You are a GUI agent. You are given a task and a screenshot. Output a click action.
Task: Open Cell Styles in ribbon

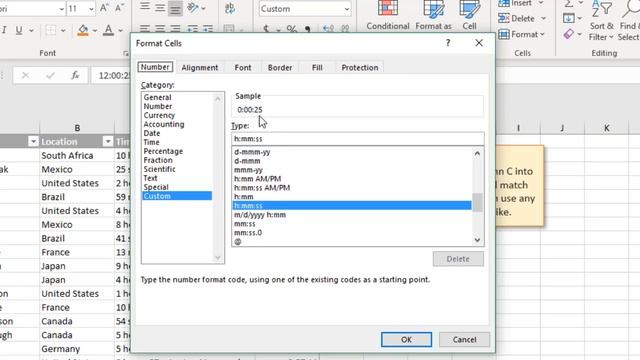point(469,16)
